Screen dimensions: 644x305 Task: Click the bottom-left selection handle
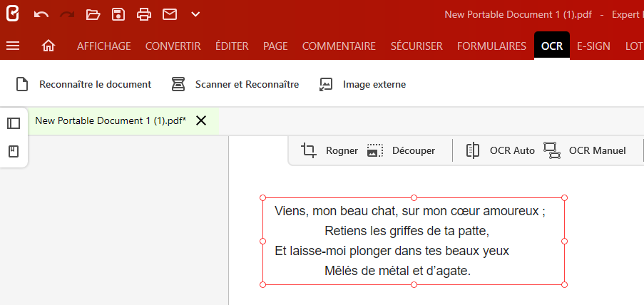click(x=263, y=284)
